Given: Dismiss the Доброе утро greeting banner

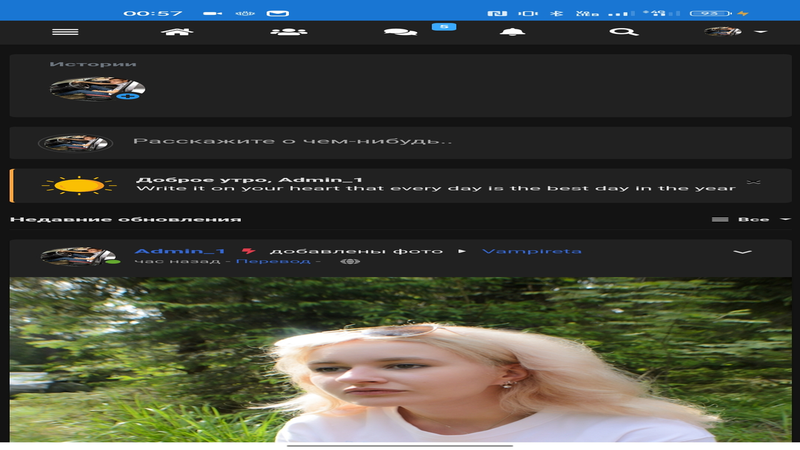Looking at the screenshot, I should click(754, 182).
